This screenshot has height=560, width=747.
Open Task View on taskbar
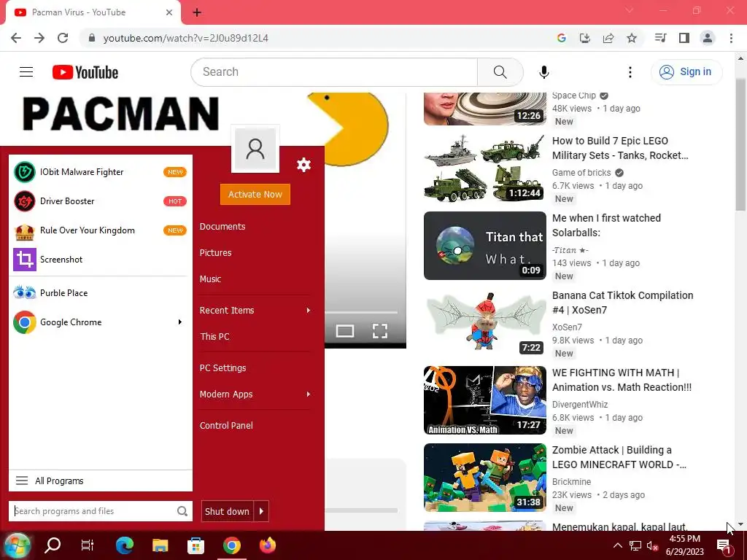tap(88, 545)
